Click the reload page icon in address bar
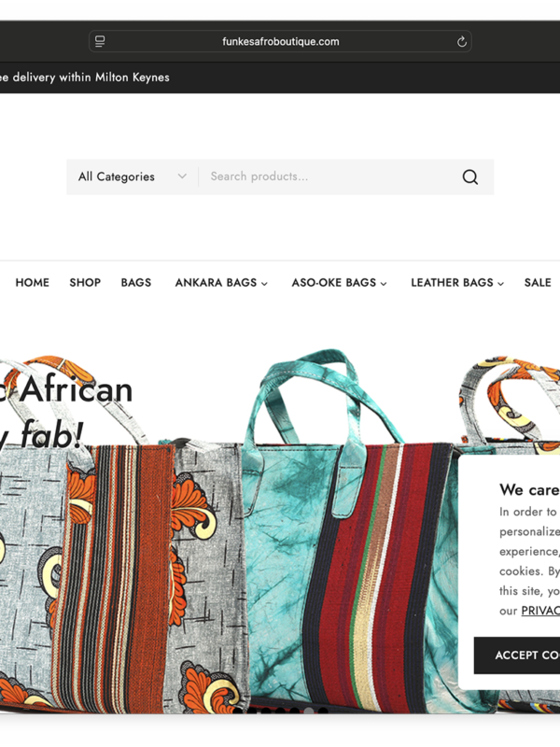 [461, 41]
